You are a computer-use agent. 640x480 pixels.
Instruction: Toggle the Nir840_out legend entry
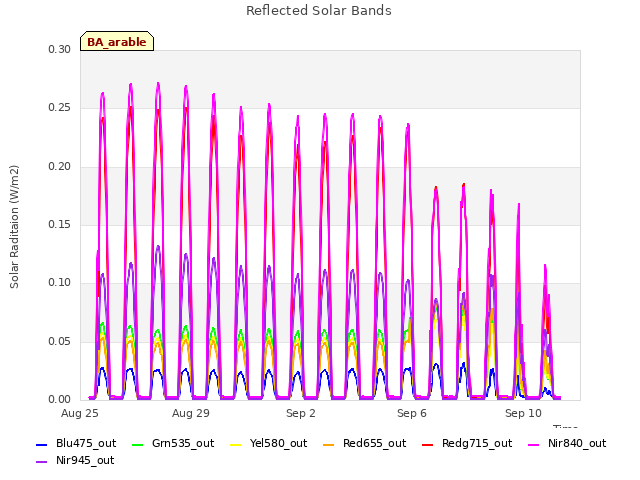point(567,443)
